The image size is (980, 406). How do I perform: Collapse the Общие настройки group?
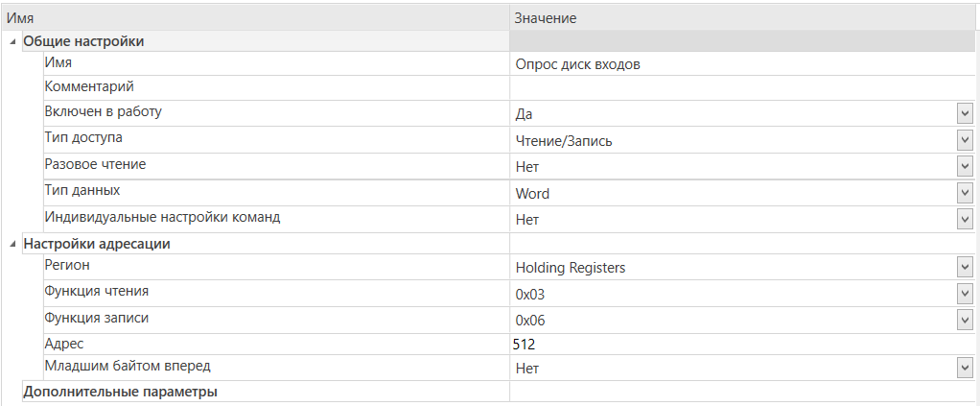click(13, 42)
